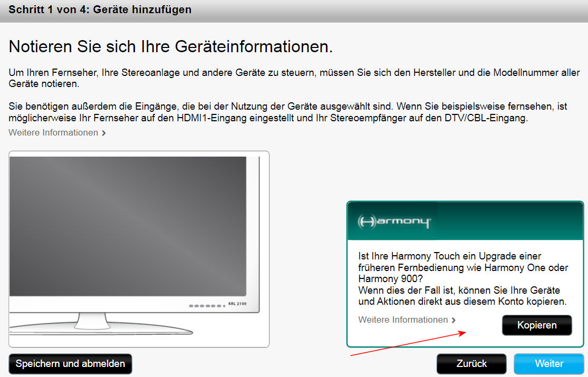588x377 pixels.
Task: Click the Schritt 1 von 4 step header
Action: [100, 10]
